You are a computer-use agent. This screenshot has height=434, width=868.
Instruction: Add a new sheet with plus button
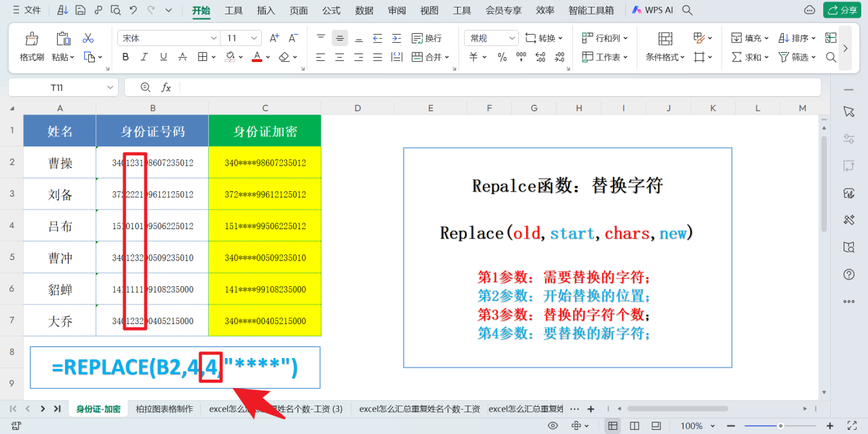click(591, 409)
